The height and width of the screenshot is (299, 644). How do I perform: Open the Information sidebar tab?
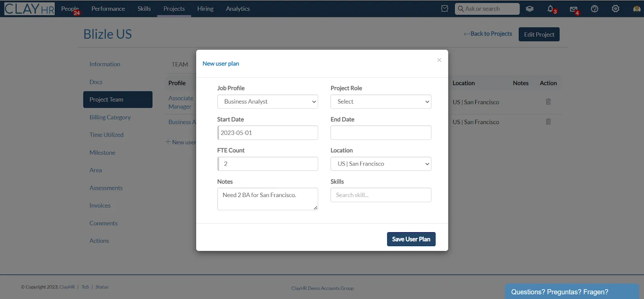[x=105, y=64]
